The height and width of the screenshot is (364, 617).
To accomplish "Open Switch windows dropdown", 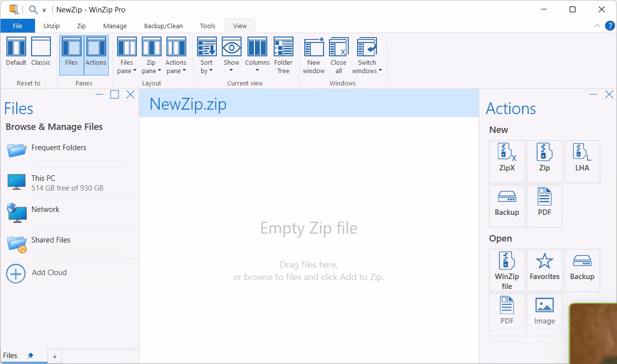I will tap(367, 55).
